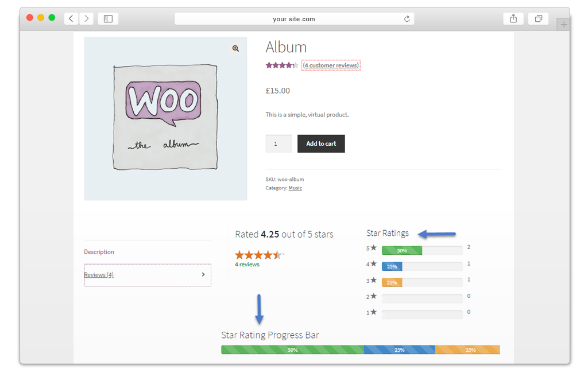This screenshot has width=588, height=369.
Task: Click the empty 2 star rating bar
Action: click(422, 298)
